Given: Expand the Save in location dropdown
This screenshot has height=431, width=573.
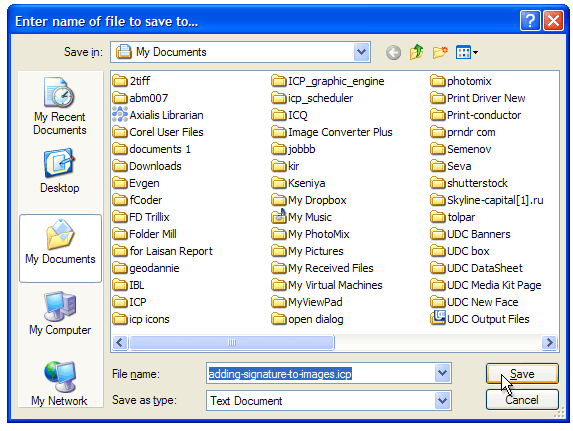Looking at the screenshot, I should [361, 52].
